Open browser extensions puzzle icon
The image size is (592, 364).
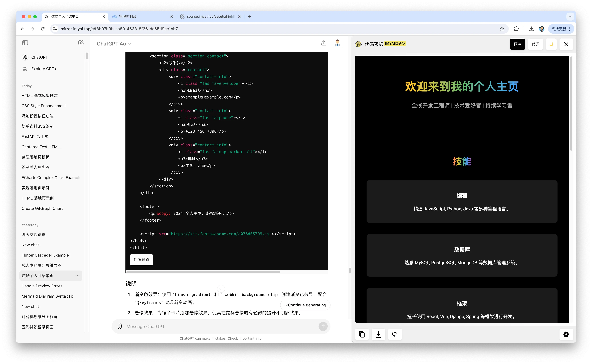[516, 29]
